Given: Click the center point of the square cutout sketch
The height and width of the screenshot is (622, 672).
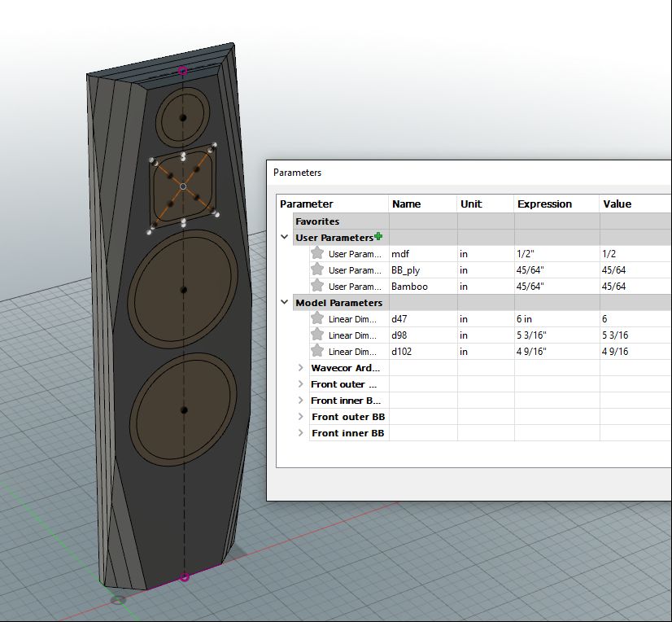Looking at the screenshot, I should click(x=183, y=186).
